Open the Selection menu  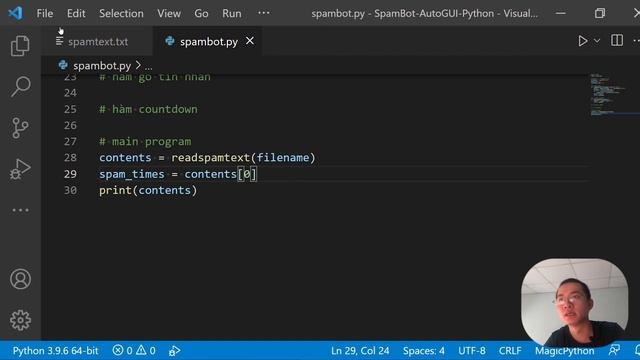pyautogui.click(x=121, y=13)
